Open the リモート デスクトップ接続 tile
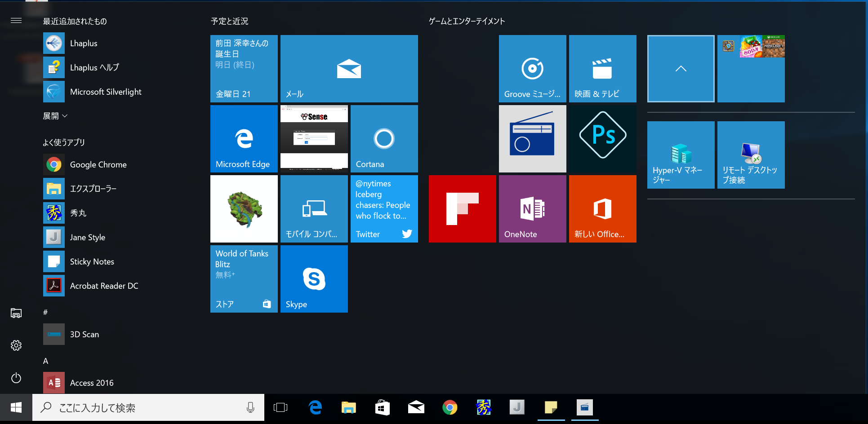Image resolution: width=868 pixels, height=424 pixels. click(751, 155)
